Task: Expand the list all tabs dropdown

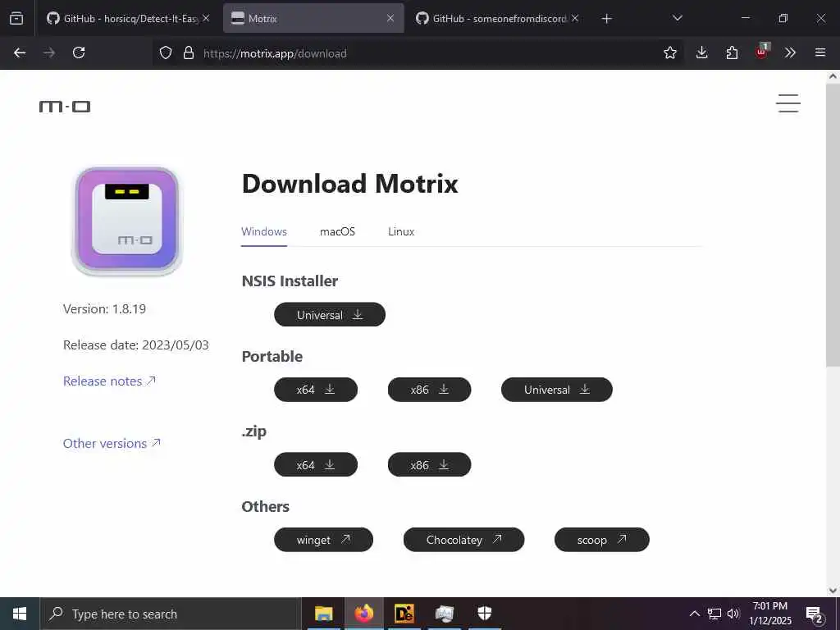Action: point(677,18)
